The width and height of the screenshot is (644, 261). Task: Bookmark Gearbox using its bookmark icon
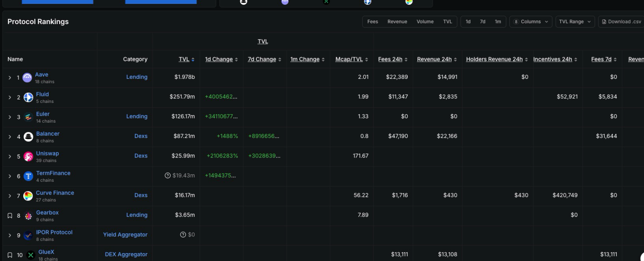[10, 215]
